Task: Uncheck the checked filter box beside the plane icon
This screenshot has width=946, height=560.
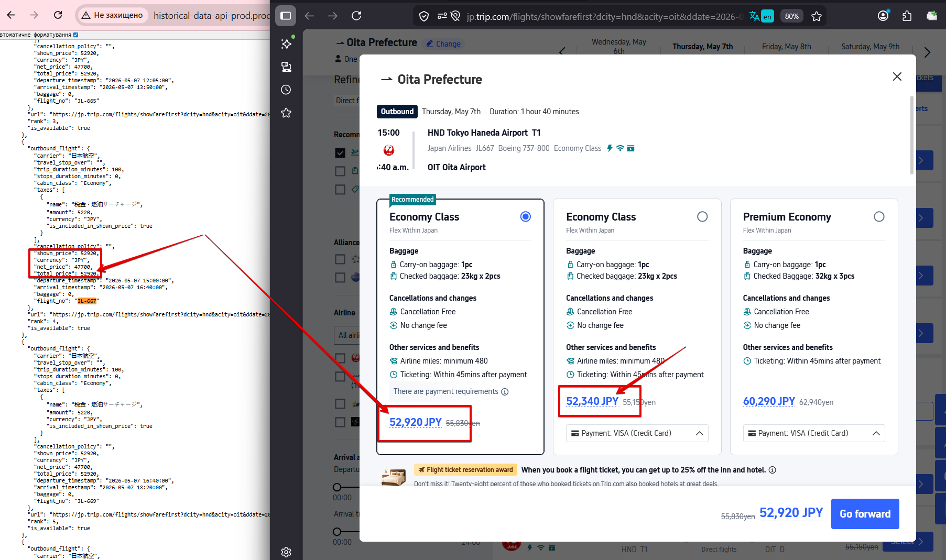Action: pyautogui.click(x=340, y=152)
